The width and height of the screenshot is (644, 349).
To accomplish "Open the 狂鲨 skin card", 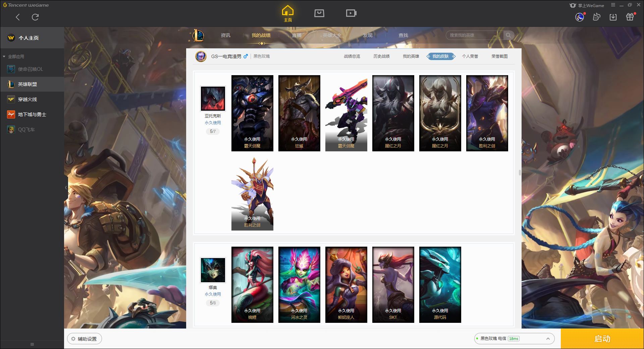I will [x=299, y=113].
